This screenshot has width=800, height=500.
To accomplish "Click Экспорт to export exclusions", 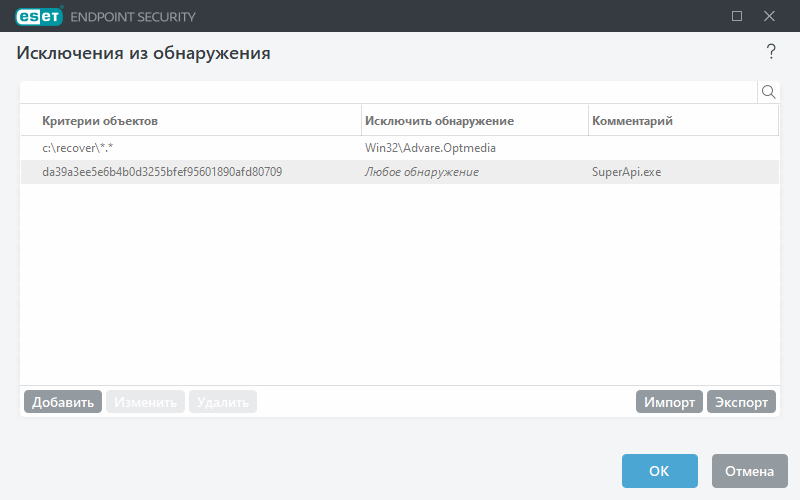I will tap(741, 402).
